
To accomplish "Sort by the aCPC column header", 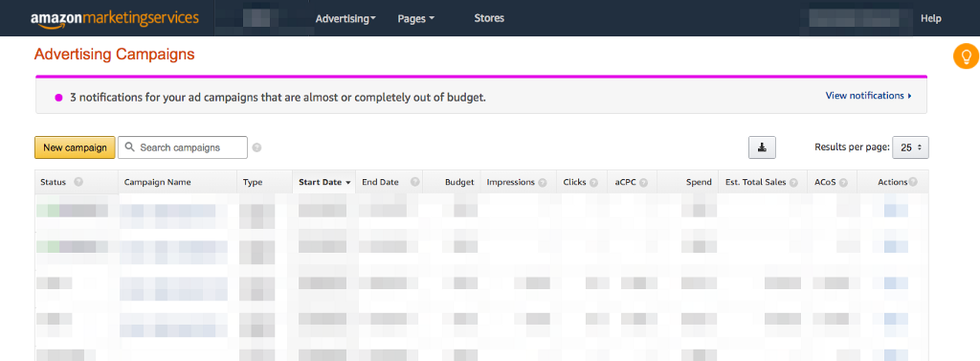I will click(x=624, y=182).
